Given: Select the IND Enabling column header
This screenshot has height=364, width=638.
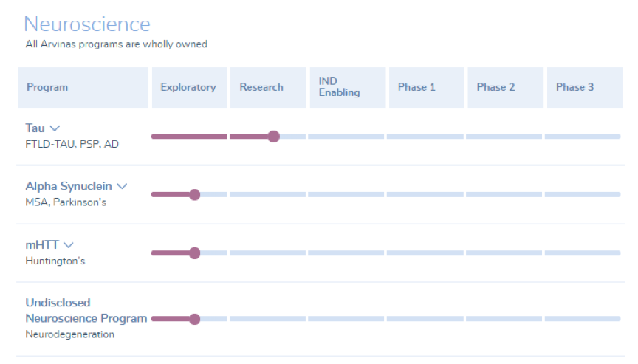Looking at the screenshot, I should pyautogui.click(x=340, y=87).
